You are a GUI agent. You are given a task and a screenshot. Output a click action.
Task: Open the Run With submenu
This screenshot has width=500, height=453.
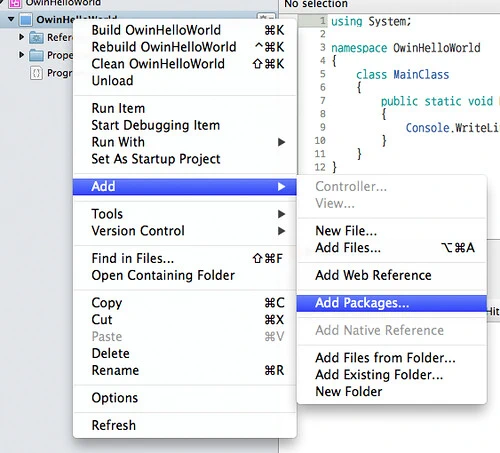click(185, 142)
